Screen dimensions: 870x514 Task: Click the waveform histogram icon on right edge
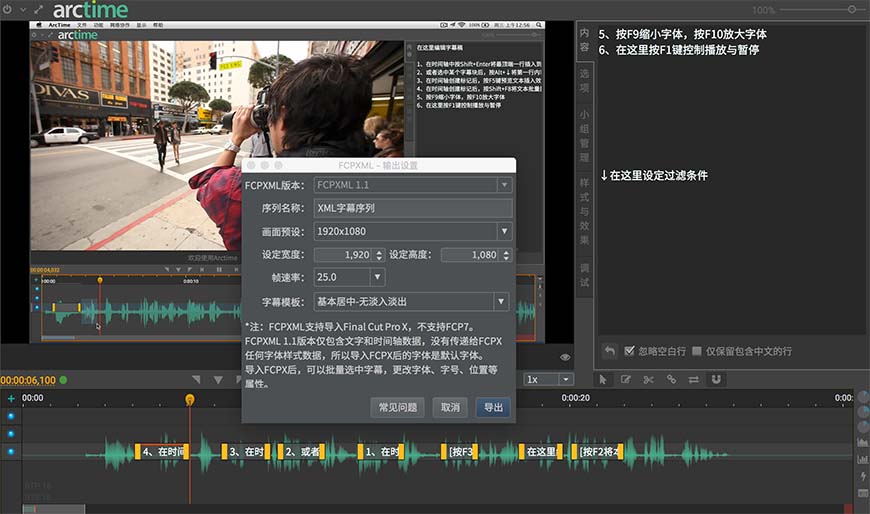click(863, 442)
